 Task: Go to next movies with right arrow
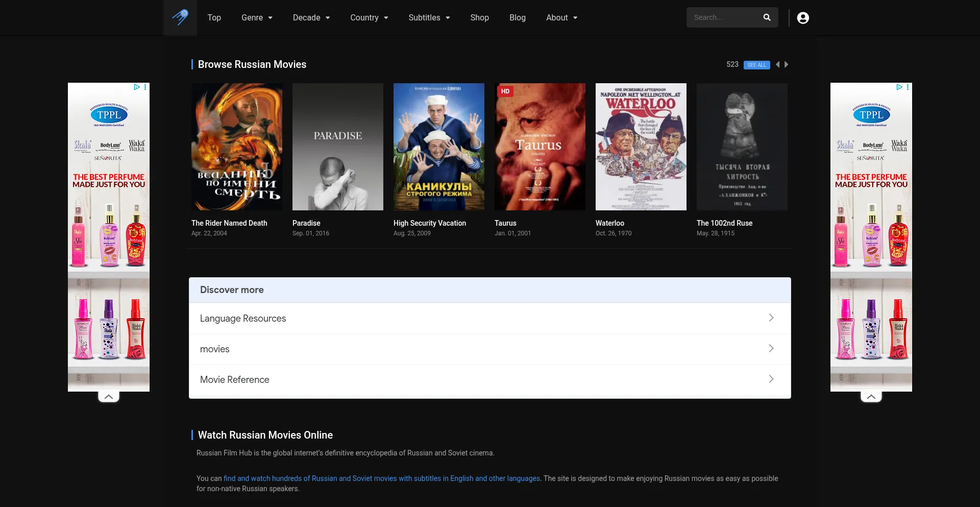[x=787, y=64]
